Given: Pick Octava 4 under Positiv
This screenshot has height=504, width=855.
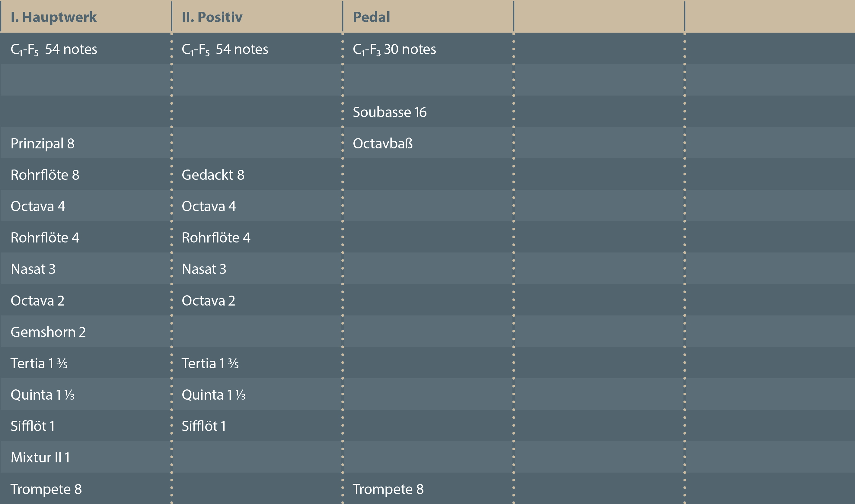Looking at the screenshot, I should coord(209,206).
